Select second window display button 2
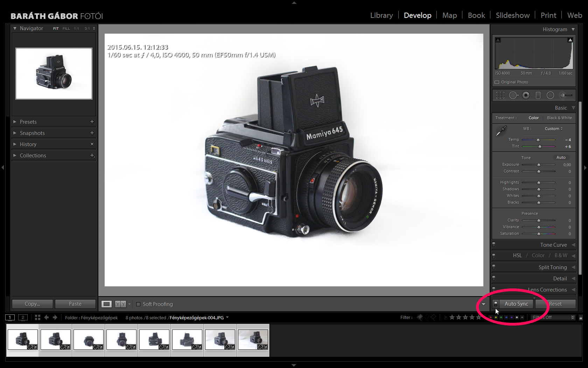 (23, 318)
